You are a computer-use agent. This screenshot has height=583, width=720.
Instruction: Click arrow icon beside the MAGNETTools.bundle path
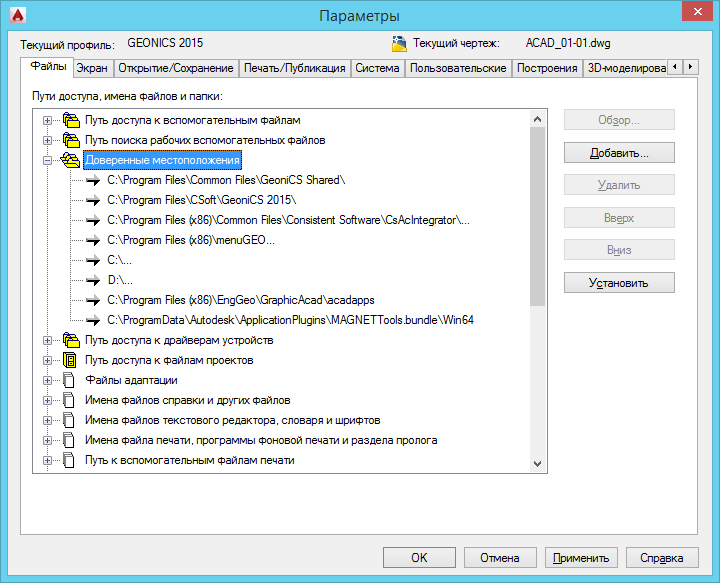coord(93,320)
